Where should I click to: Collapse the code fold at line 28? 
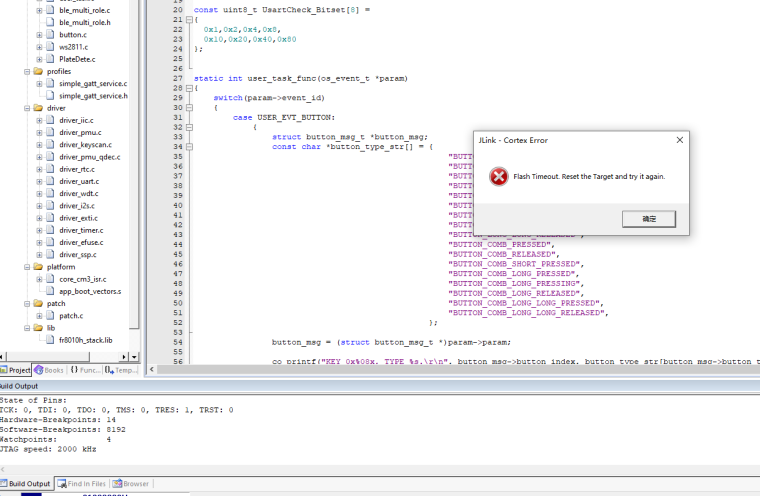coord(188,88)
